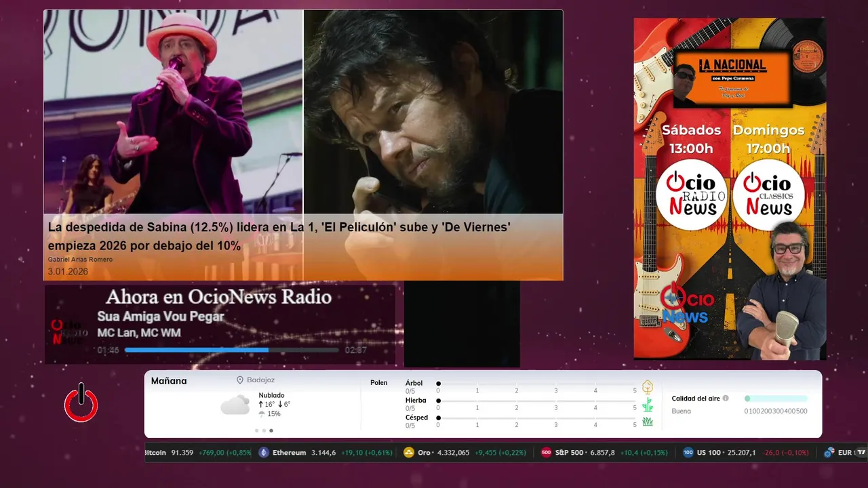Click the gold Oro icon in ticker
Viewport: 868px width, 488px height.
tap(408, 453)
